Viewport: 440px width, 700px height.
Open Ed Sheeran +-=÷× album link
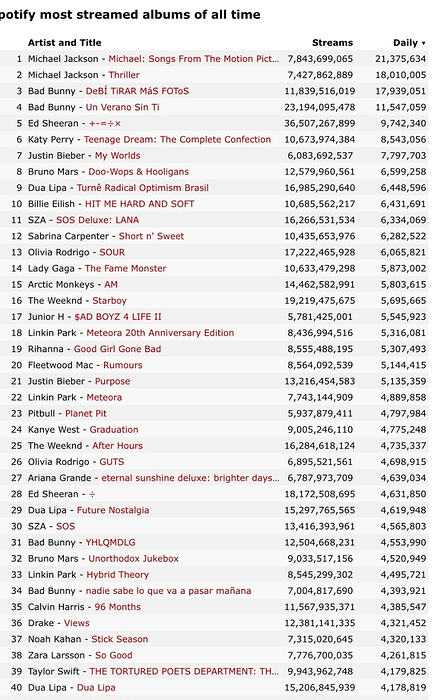pyautogui.click(x=105, y=123)
